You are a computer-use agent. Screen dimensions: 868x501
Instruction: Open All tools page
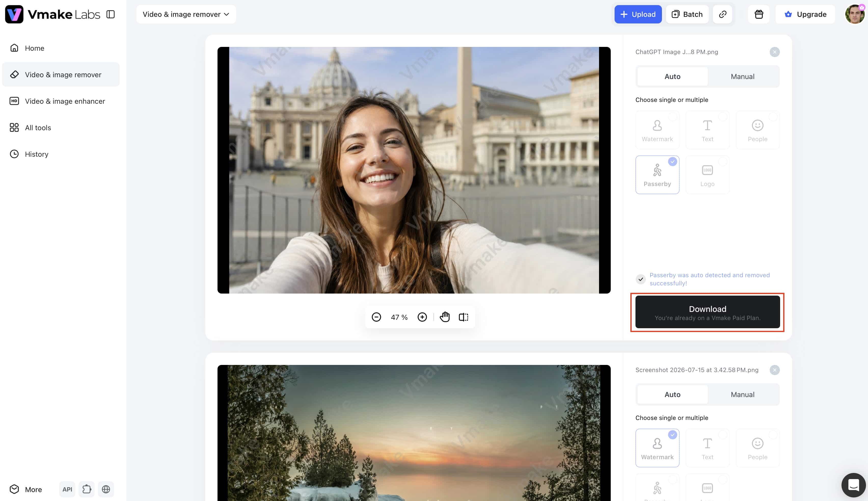(61, 128)
